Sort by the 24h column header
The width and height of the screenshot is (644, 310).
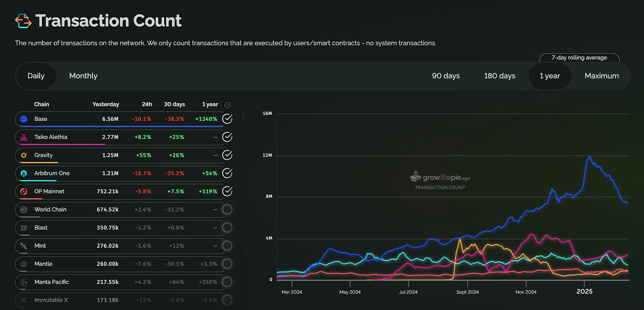(x=147, y=104)
